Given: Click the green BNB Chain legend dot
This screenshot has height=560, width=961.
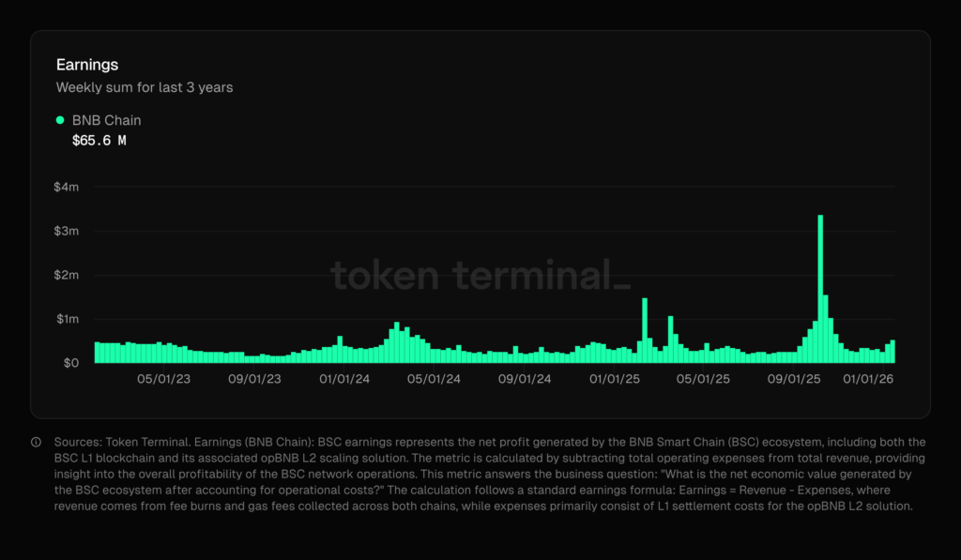Looking at the screenshot, I should (x=60, y=120).
